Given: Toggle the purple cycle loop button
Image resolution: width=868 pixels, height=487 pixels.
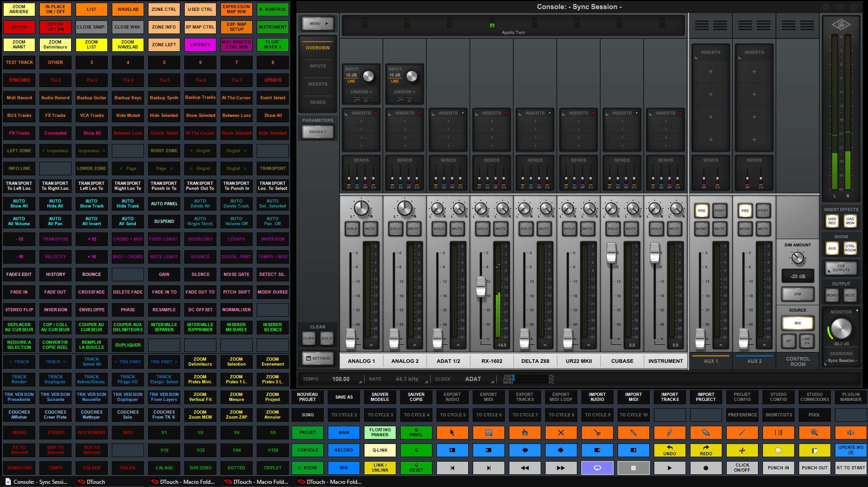Looking at the screenshot, I should point(597,468).
